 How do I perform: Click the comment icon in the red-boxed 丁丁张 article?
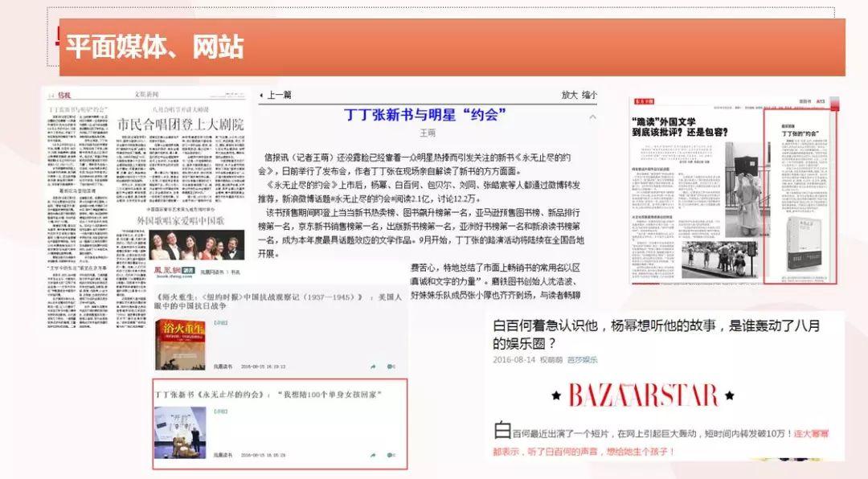(391, 456)
